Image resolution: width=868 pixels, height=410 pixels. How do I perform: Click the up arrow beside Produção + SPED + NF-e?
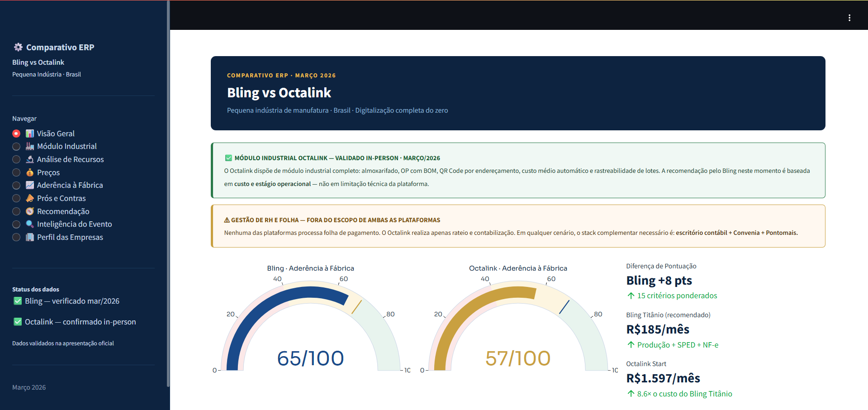(631, 345)
